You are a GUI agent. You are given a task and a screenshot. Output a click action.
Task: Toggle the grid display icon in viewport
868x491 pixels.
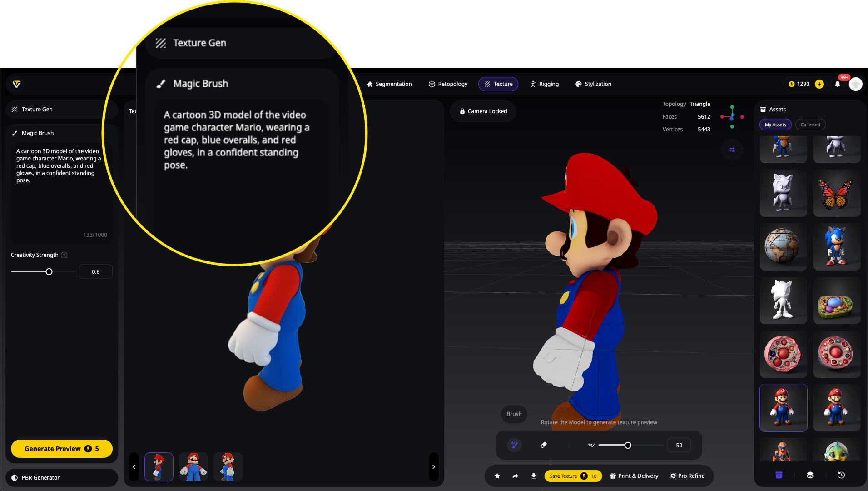point(732,150)
